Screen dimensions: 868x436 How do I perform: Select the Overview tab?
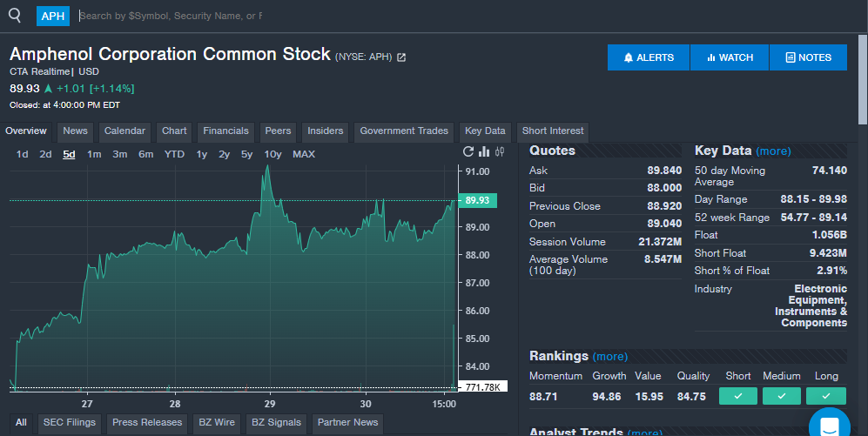(26, 131)
